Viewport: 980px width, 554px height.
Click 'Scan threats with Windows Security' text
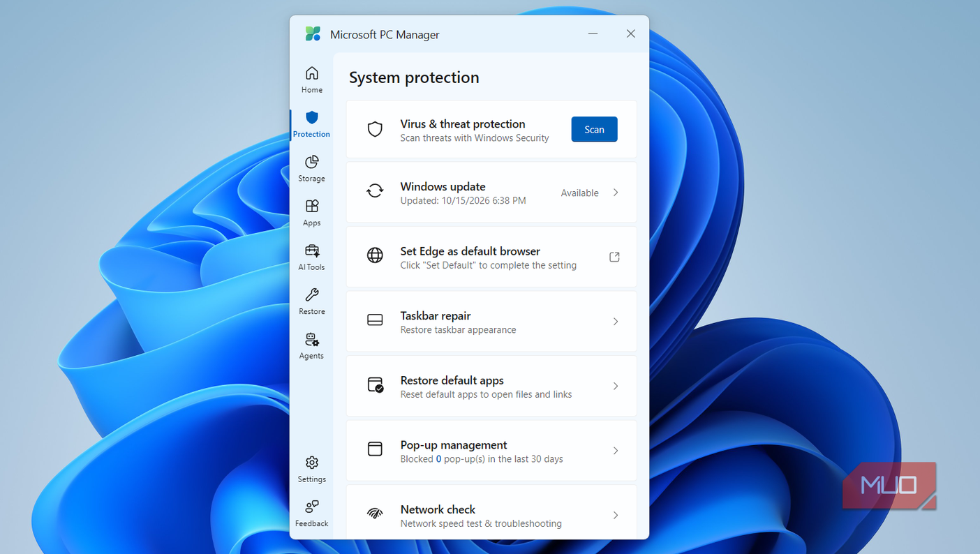(x=475, y=138)
